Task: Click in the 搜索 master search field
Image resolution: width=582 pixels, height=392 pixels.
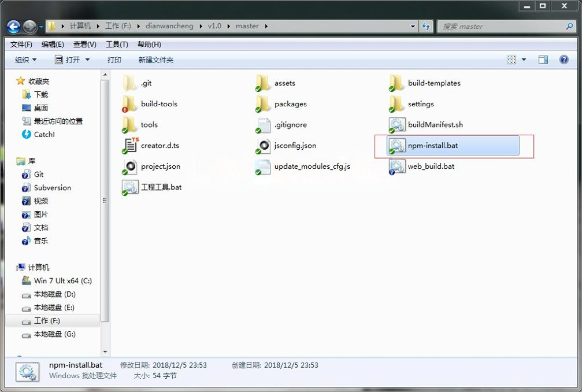Action: point(501,27)
